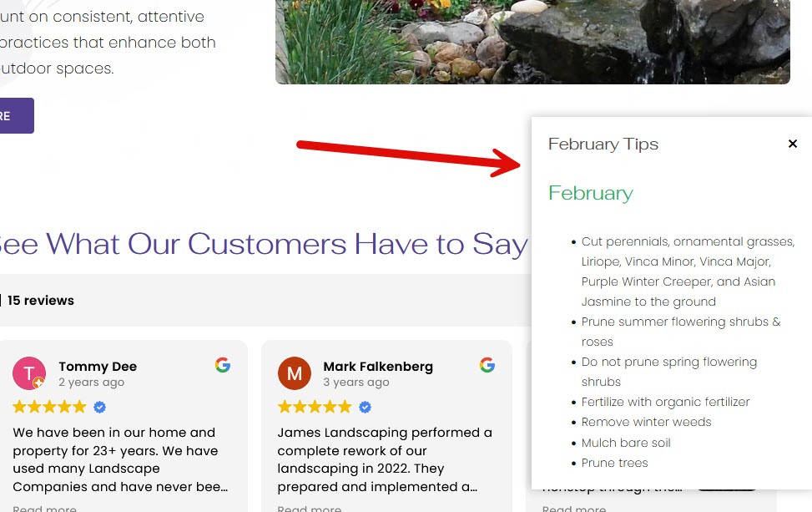Click the star rating on Mark Falkenberg's review
The width and height of the screenshot is (812, 512).
tap(315, 407)
